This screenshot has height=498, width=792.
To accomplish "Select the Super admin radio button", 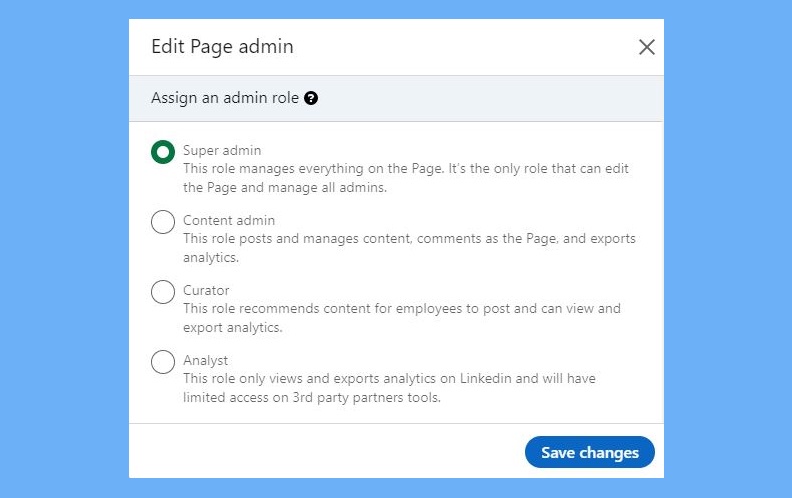I will coord(163,151).
